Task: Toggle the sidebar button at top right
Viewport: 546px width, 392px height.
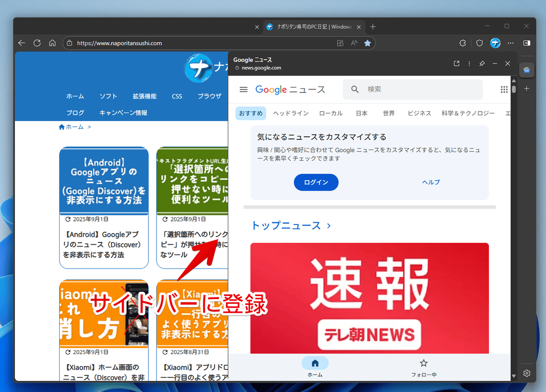Action: (527, 43)
